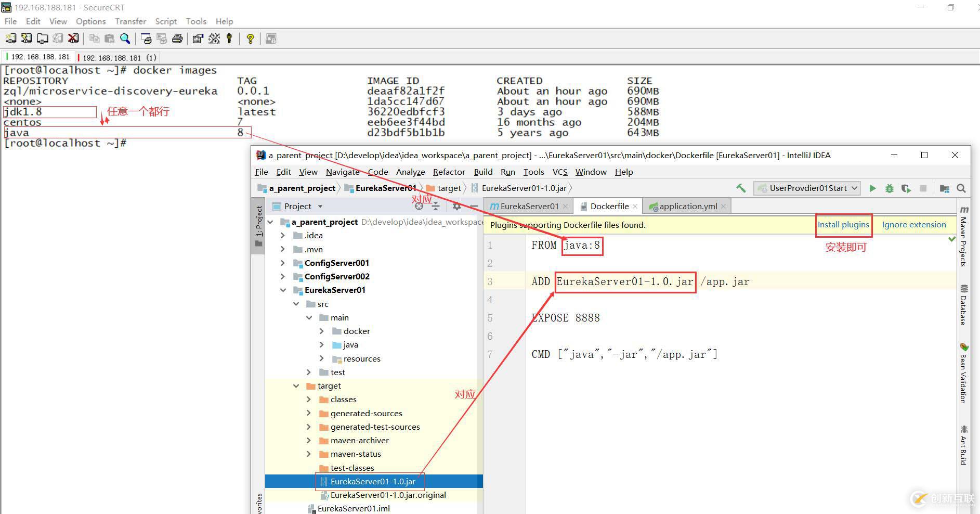Image resolution: width=980 pixels, height=514 pixels.
Task: Open IntelliJ Refactor menu
Action: [x=449, y=172]
